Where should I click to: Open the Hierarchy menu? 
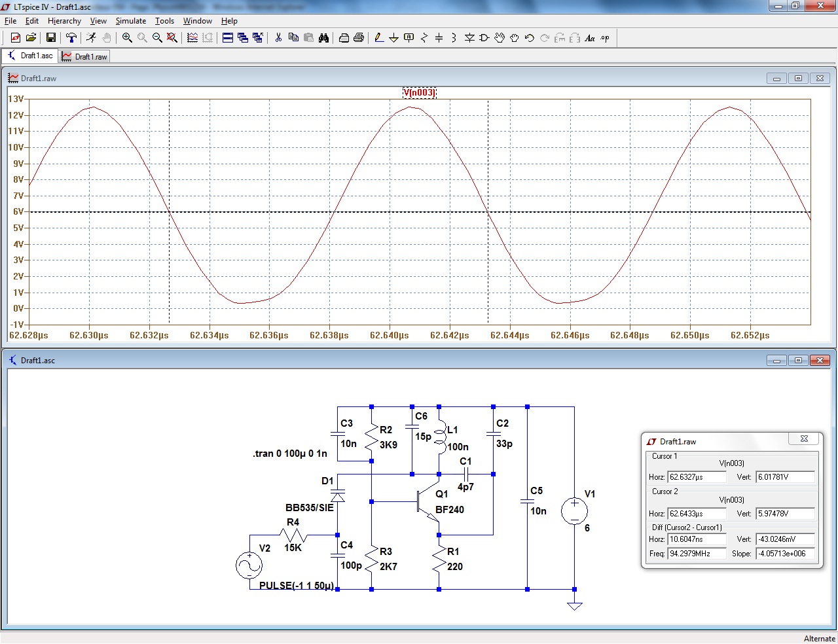coord(64,21)
